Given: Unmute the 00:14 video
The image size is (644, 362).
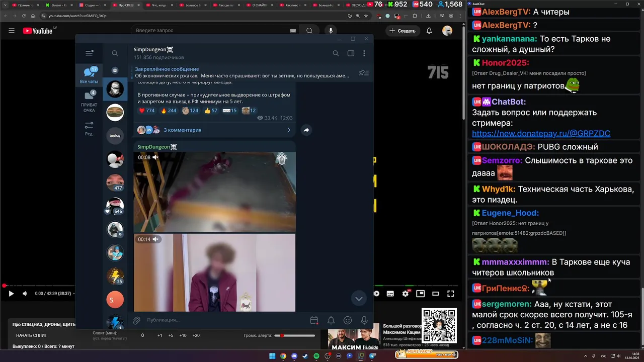Looking at the screenshot, I should [156, 239].
